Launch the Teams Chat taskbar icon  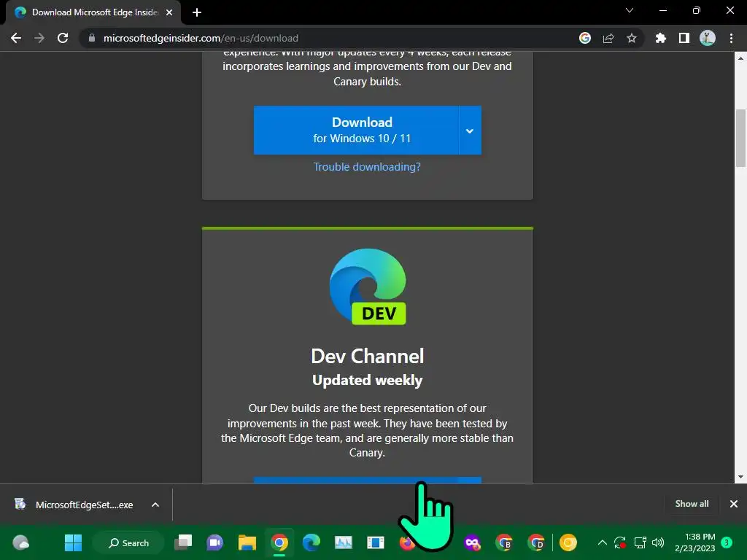215,542
